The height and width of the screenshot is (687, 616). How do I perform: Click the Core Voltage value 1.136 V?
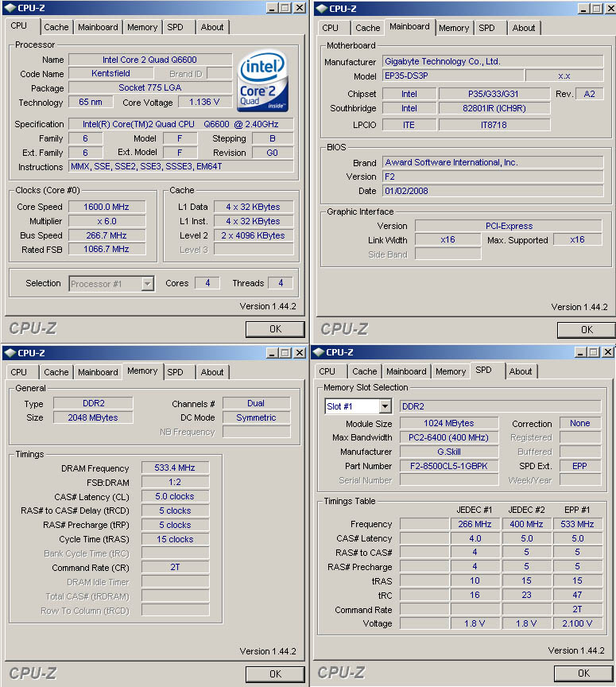pyautogui.click(x=204, y=102)
